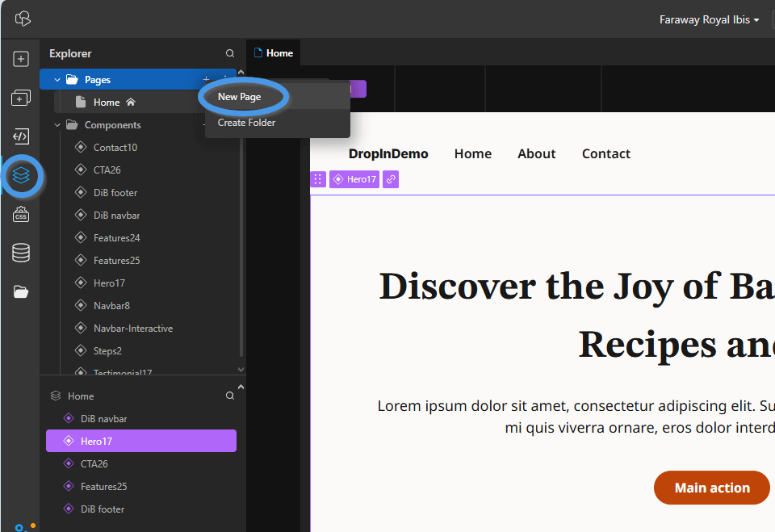Screen dimensions: 775x532
Task: Click the Discover the Joy heading text
Action: (576, 316)
